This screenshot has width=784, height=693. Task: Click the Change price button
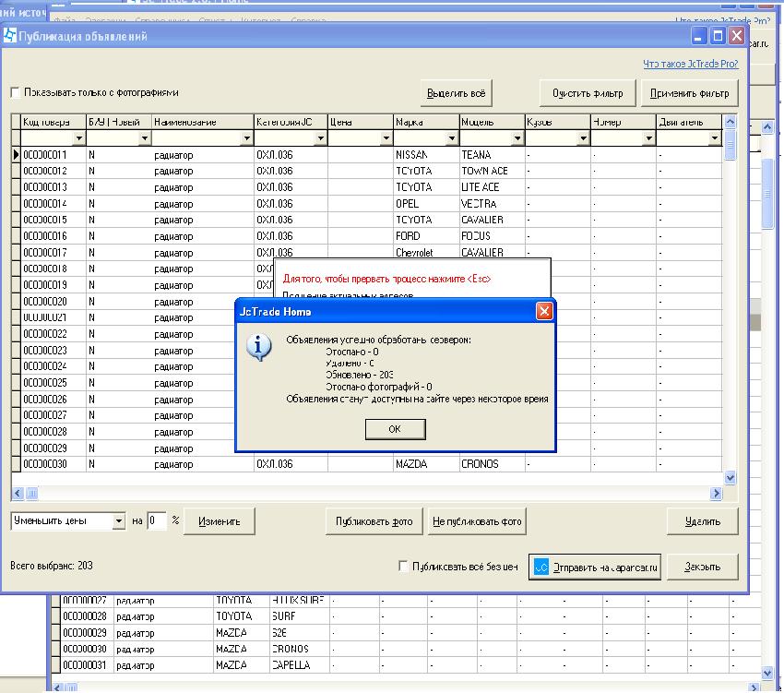pyautogui.click(x=219, y=521)
